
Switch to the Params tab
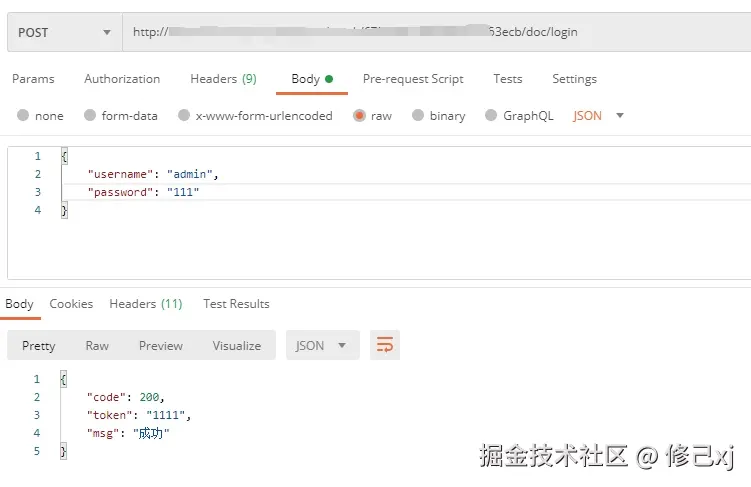(33, 79)
